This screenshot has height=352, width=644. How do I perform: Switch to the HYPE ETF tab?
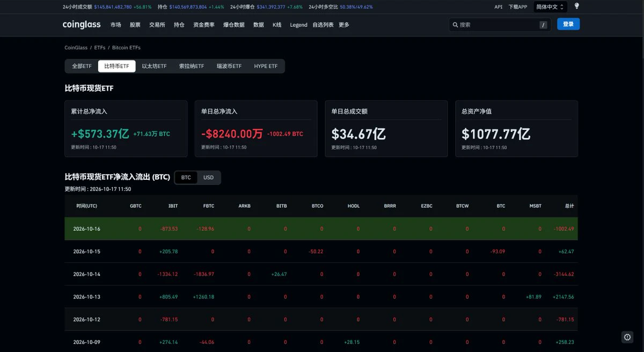click(x=266, y=66)
